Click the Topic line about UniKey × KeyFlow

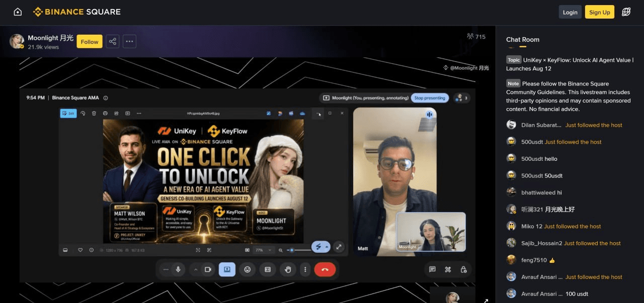[x=570, y=64]
